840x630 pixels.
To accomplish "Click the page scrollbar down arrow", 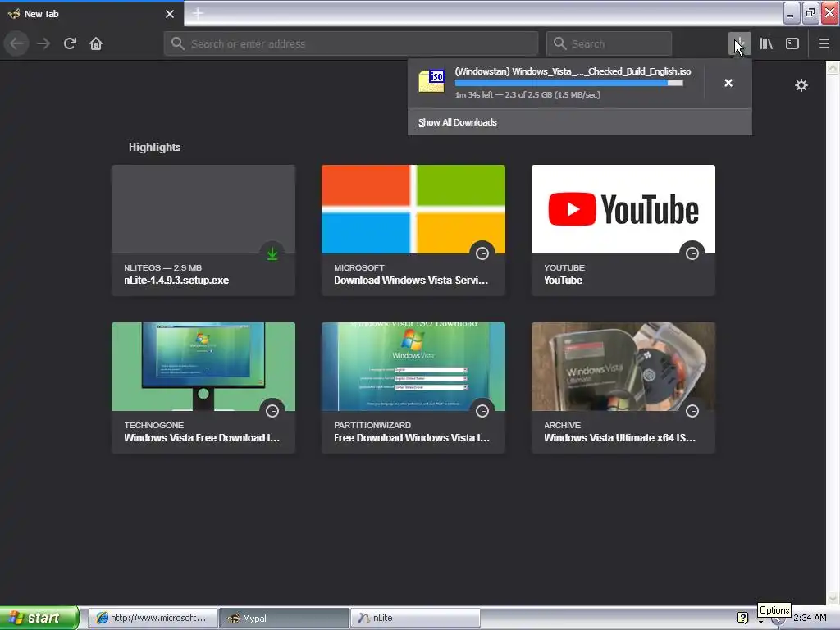I will pos(833,597).
